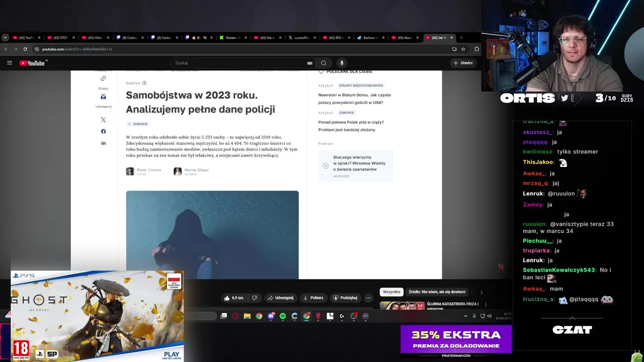Viewport: 644px width, 362px height.
Task: Click the Ghost of Yōtei PS5 ad
Action: click(x=97, y=316)
